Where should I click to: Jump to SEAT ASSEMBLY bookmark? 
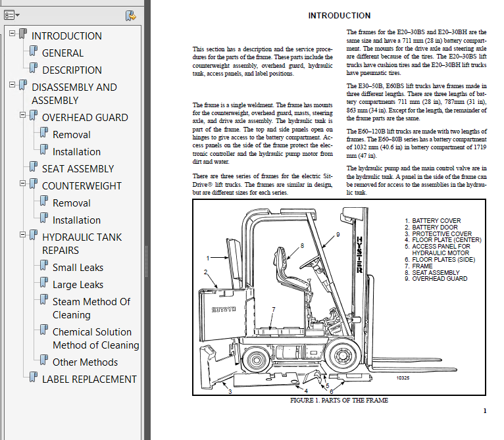(x=78, y=169)
